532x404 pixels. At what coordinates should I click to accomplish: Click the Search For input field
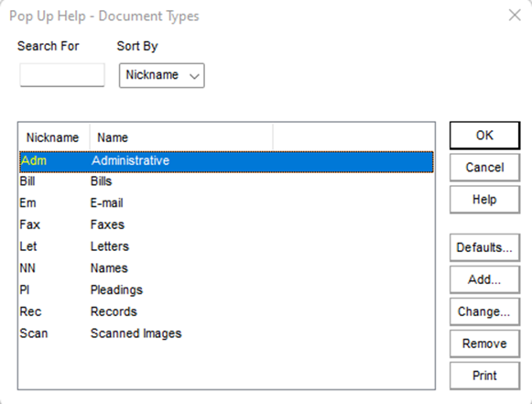pyautogui.click(x=62, y=75)
